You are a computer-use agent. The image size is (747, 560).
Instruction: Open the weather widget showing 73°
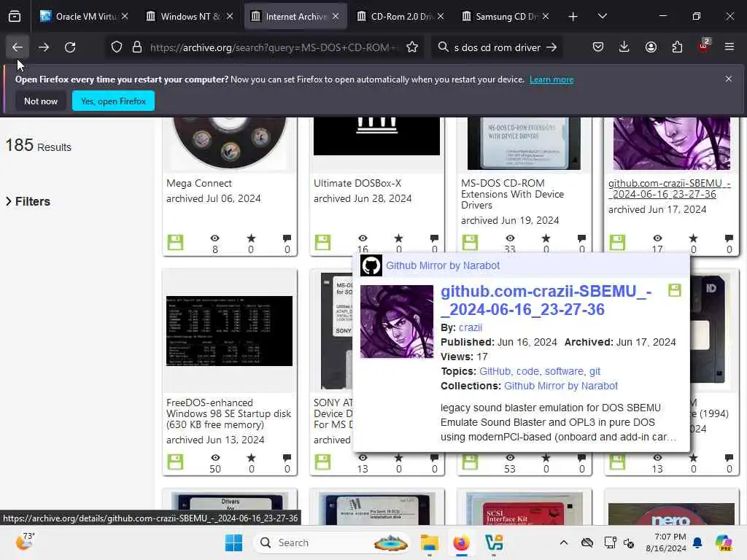click(26, 542)
